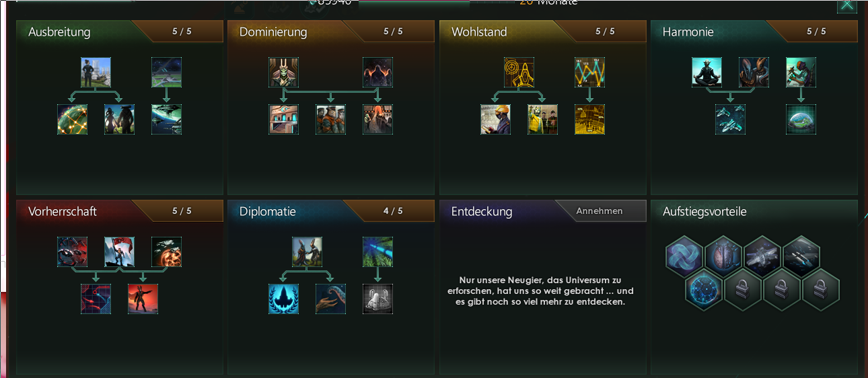This screenshot has width=868, height=378.
Task: Click the glowing blue circle ascension perk
Action: point(703,290)
